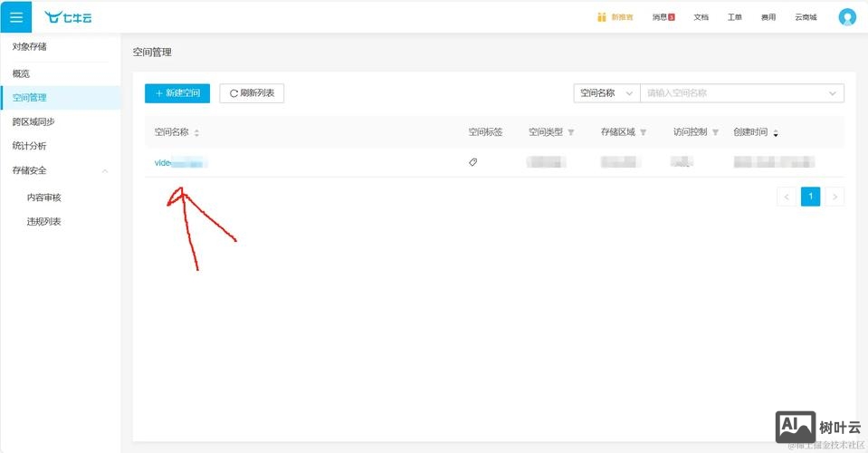Open 内容审核 under 存储安全
Image resolution: width=868 pixels, height=453 pixels.
point(43,198)
